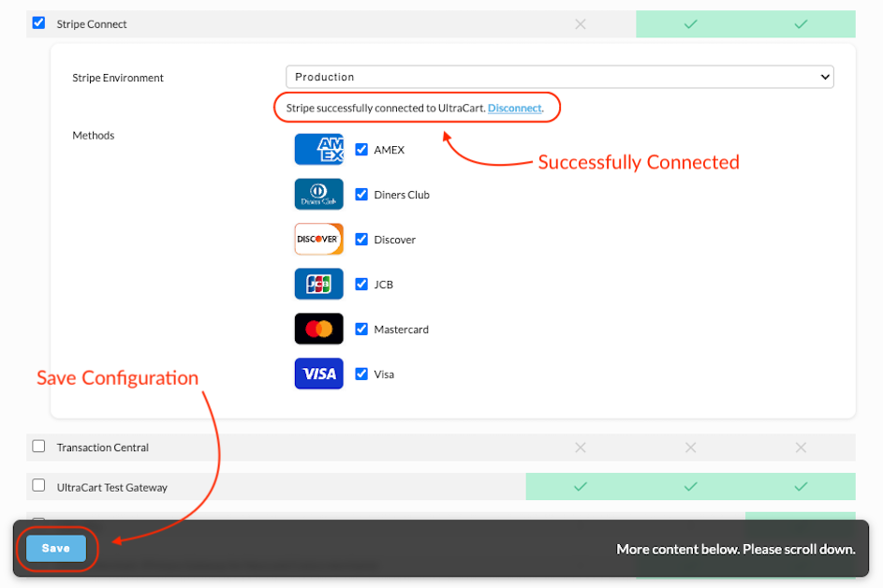Click the Disconnect link

coord(515,108)
